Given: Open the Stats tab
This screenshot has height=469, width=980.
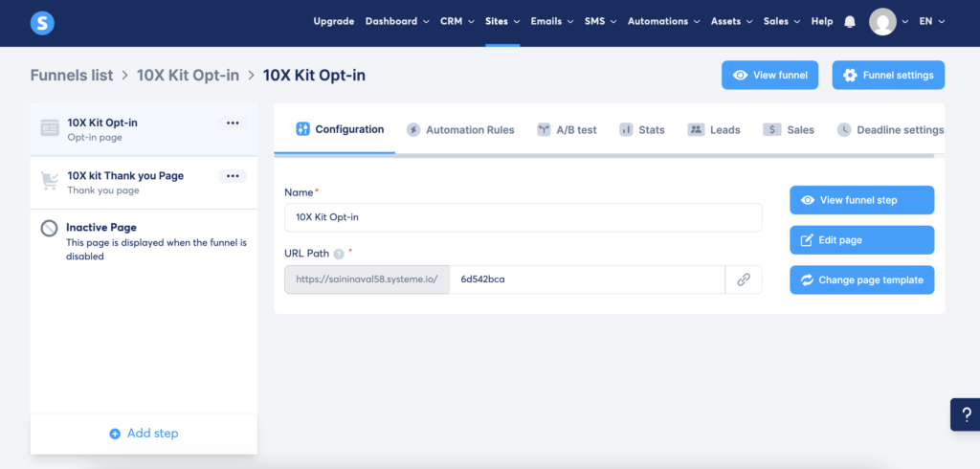Looking at the screenshot, I should click(x=642, y=130).
